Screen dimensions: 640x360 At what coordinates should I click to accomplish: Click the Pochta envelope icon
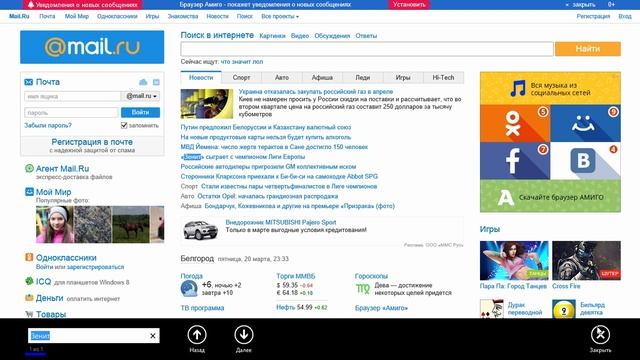[29, 82]
